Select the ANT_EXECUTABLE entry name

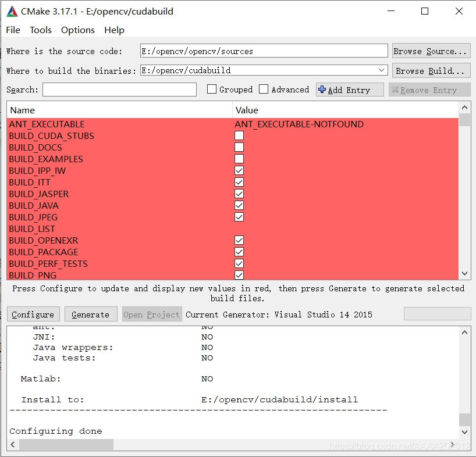pos(47,124)
